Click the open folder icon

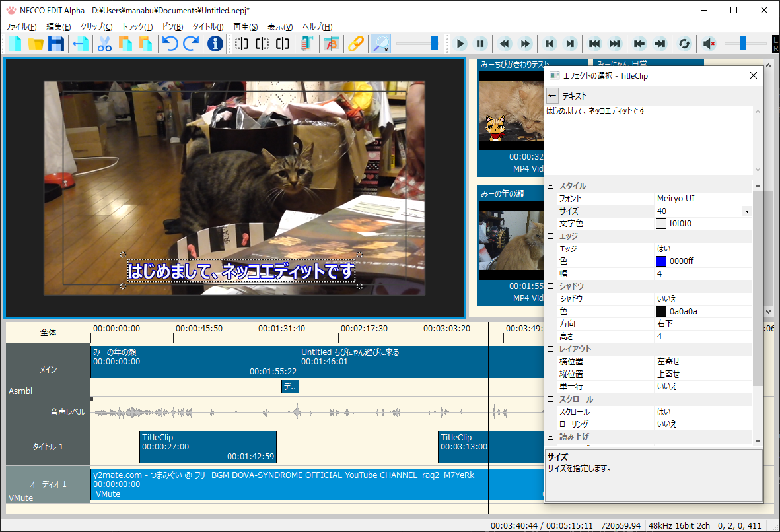pyautogui.click(x=35, y=44)
